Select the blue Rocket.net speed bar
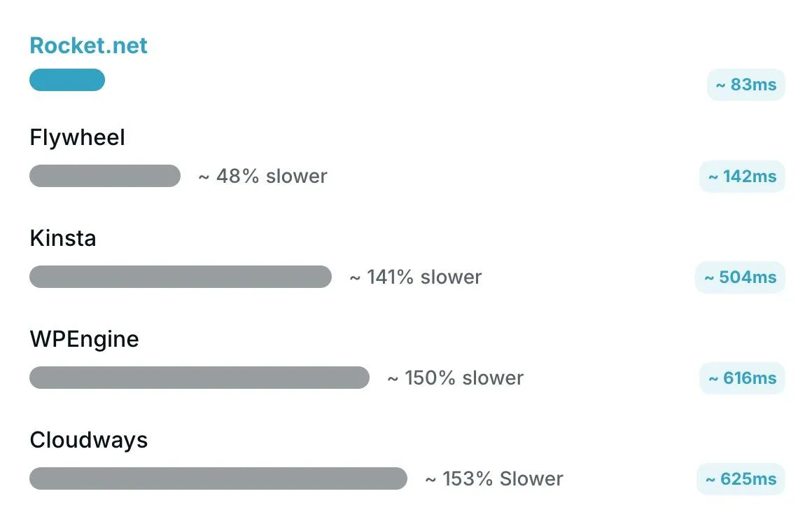This screenshot has height=524, width=812. [x=67, y=80]
